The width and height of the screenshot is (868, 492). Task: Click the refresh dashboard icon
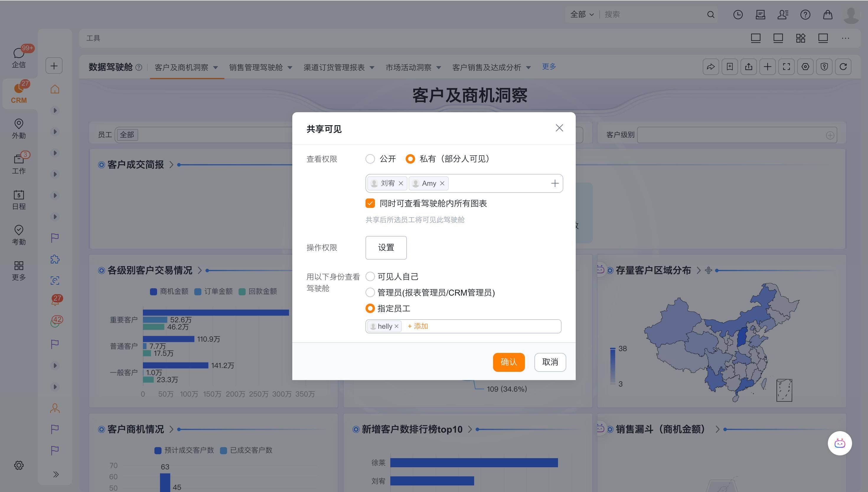point(843,66)
